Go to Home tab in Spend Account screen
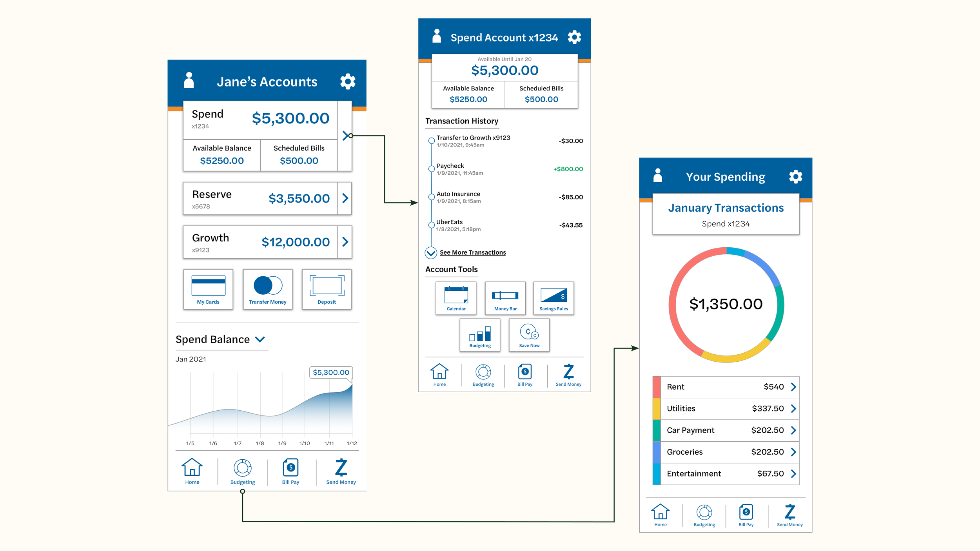This screenshot has width=980, height=551. [x=439, y=375]
